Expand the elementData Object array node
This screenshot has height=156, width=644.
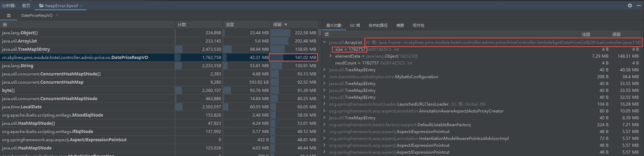(331, 56)
